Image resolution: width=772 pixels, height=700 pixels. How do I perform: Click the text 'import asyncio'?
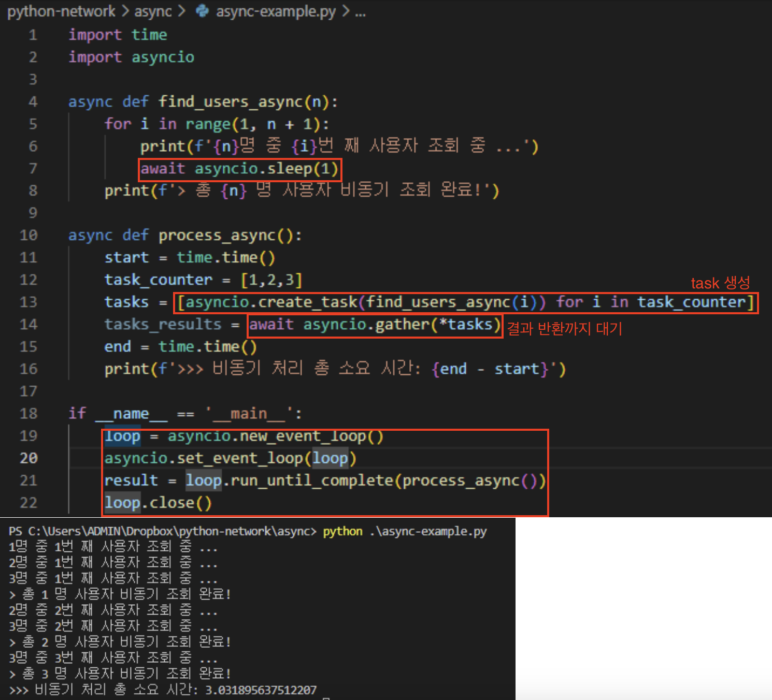[132, 57]
